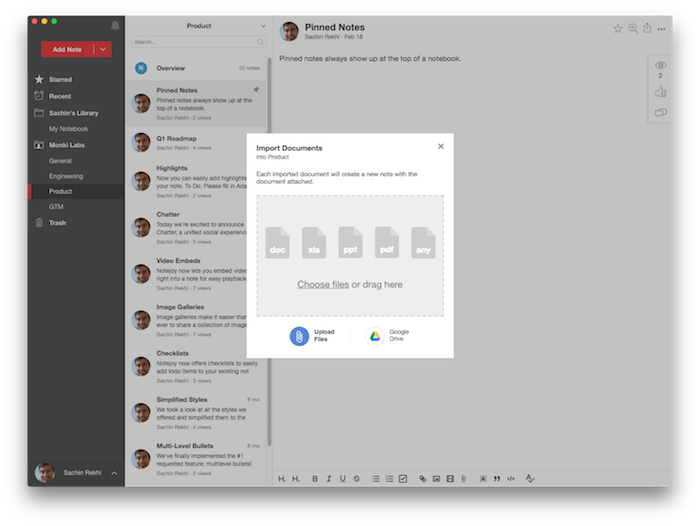The width and height of the screenshot is (700, 526).
Task: Open the three-dot more options menu
Action: click(663, 29)
